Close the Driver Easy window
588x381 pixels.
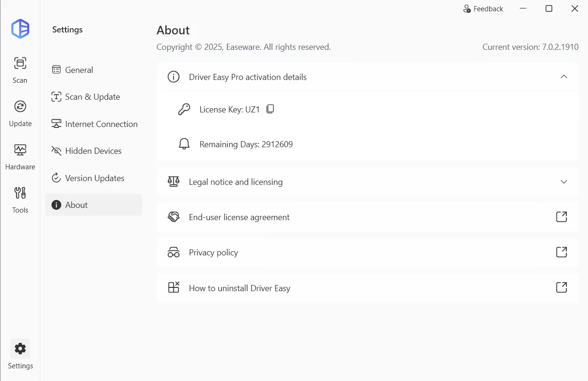[575, 8]
